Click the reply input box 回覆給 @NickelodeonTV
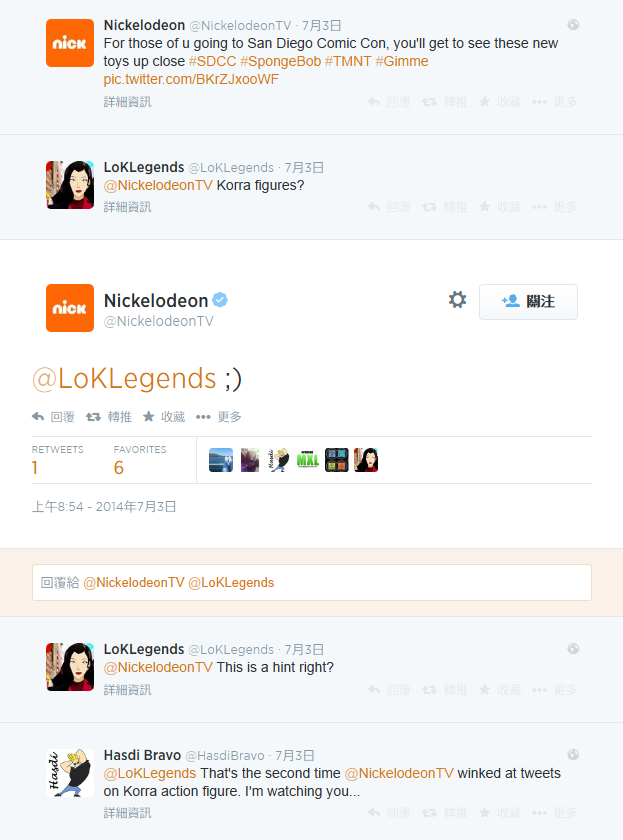This screenshot has width=623, height=840. coord(312,582)
